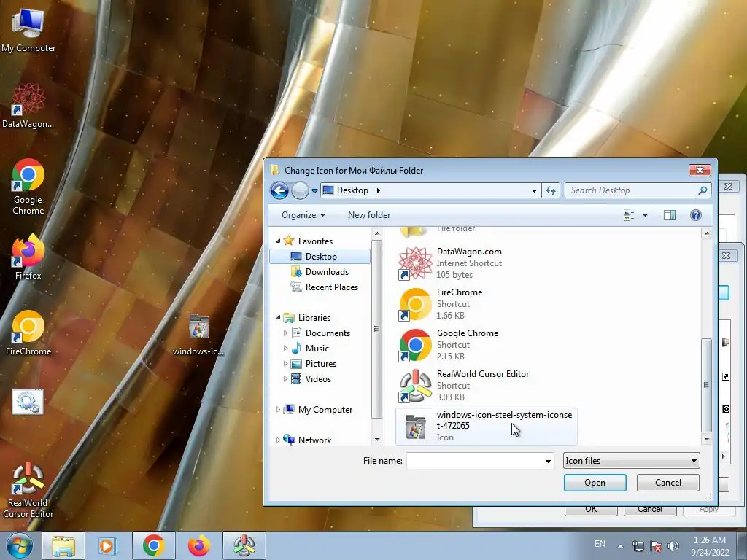The height and width of the screenshot is (560, 747).
Task: Click the Back arrow in dialog
Action: pyautogui.click(x=279, y=190)
